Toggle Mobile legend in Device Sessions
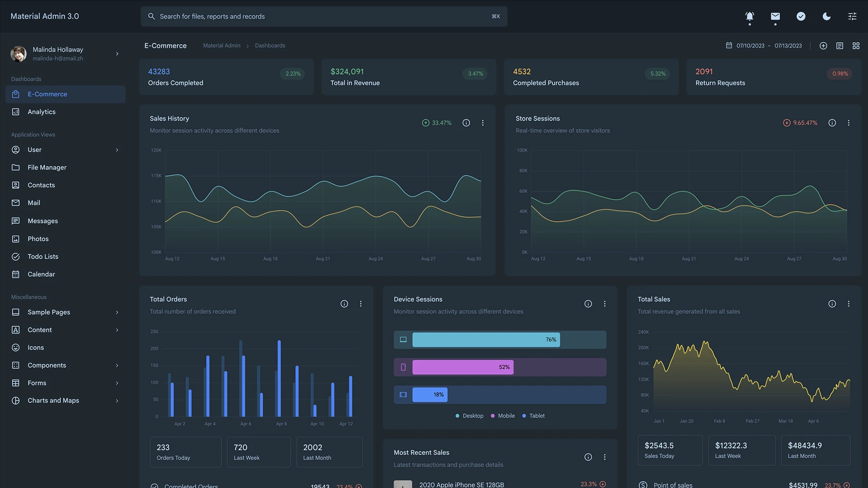Viewport: 868px width, 488px height. (503, 416)
